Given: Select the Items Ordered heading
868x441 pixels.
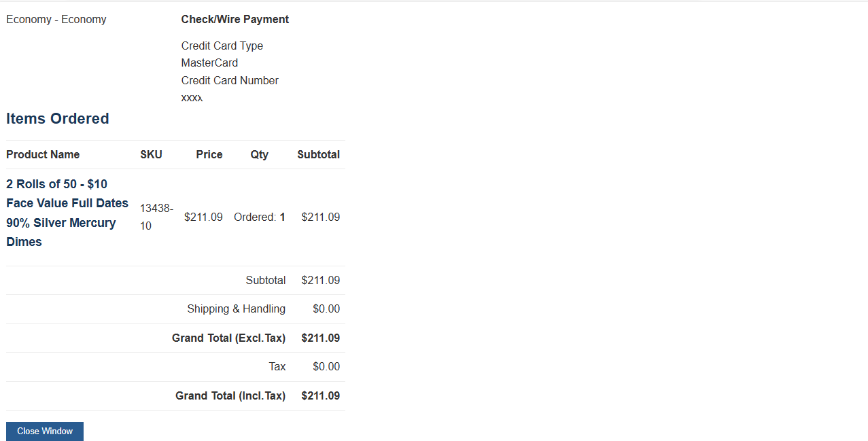Looking at the screenshot, I should click(x=58, y=118).
